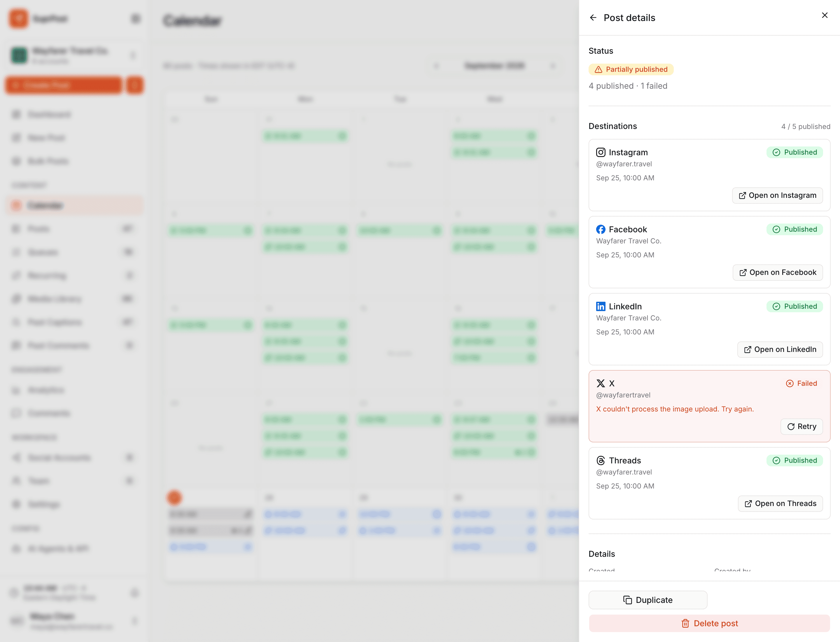Click the X platform logo icon
Image resolution: width=840 pixels, height=642 pixels.
[x=601, y=383]
